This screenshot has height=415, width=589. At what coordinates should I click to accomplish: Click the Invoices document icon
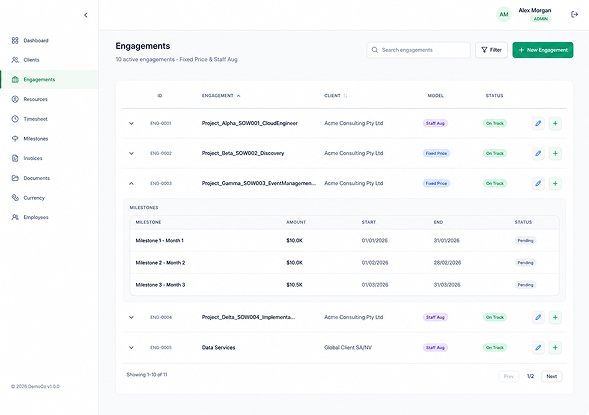(x=15, y=158)
